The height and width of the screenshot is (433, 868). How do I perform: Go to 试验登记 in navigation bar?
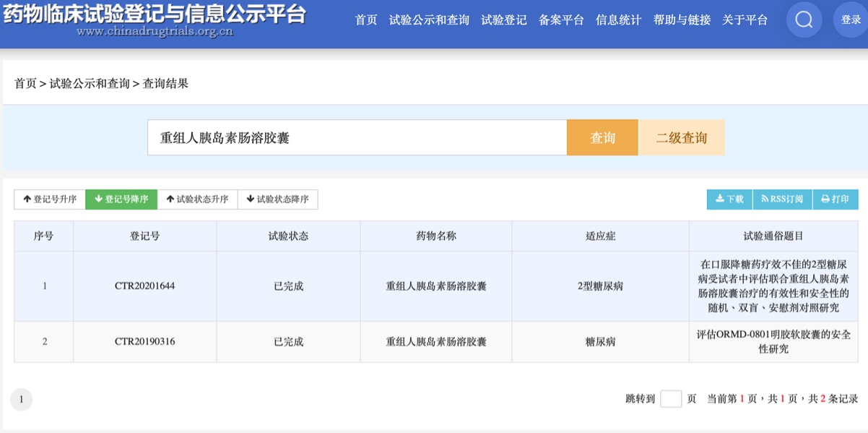pyautogui.click(x=504, y=20)
